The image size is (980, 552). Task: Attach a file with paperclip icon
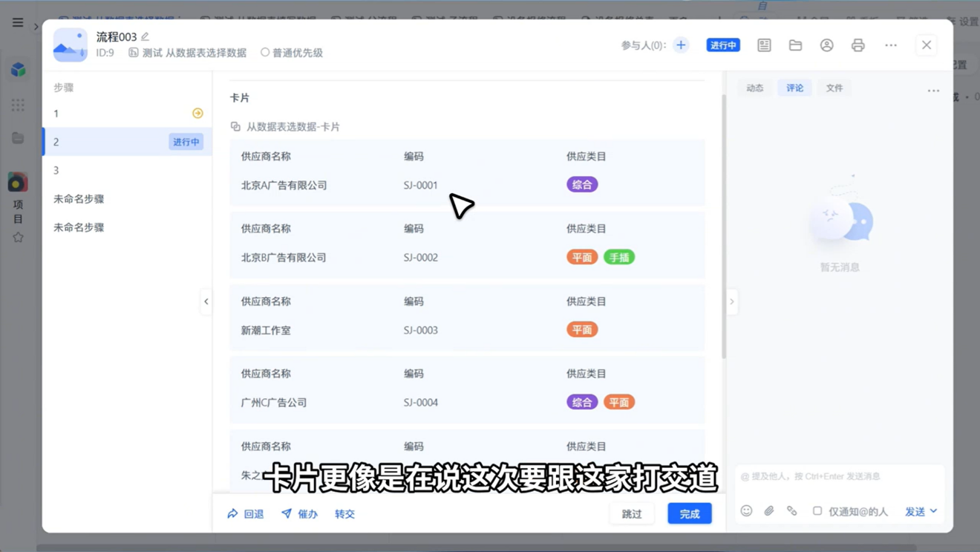769,511
